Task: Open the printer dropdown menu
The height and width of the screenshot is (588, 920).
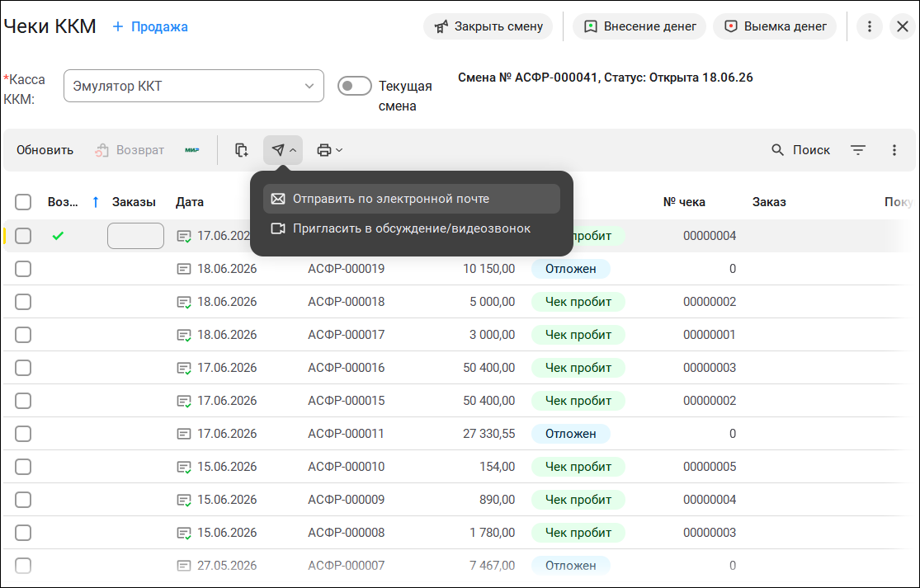Action: (329, 150)
